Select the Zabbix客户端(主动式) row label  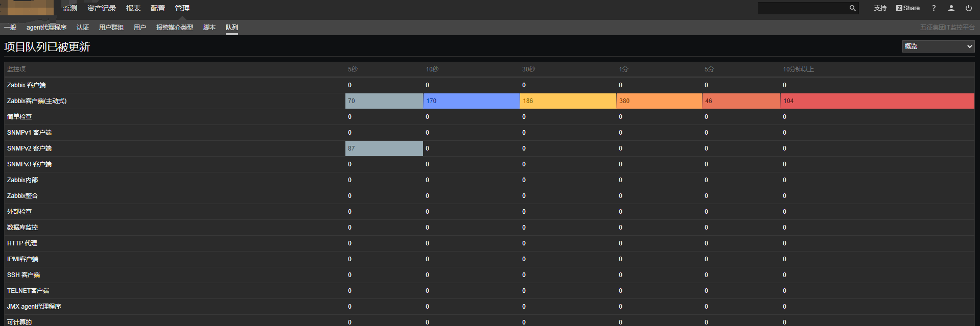point(37,101)
